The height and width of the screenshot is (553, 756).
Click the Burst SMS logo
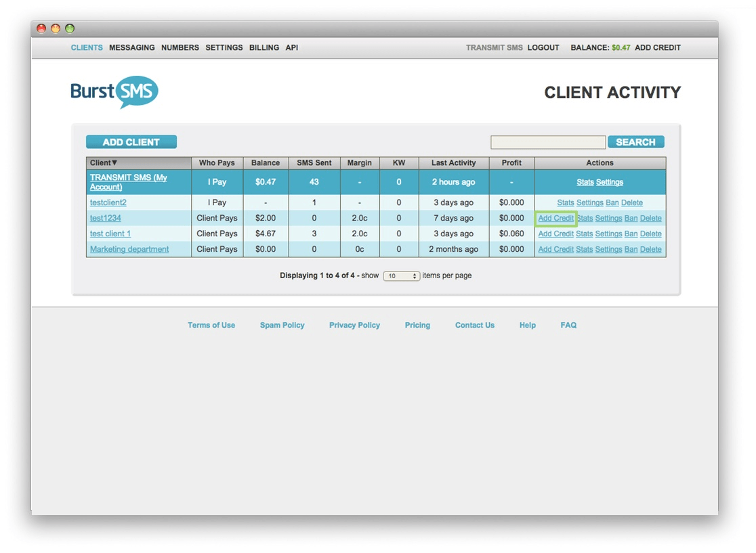[114, 91]
